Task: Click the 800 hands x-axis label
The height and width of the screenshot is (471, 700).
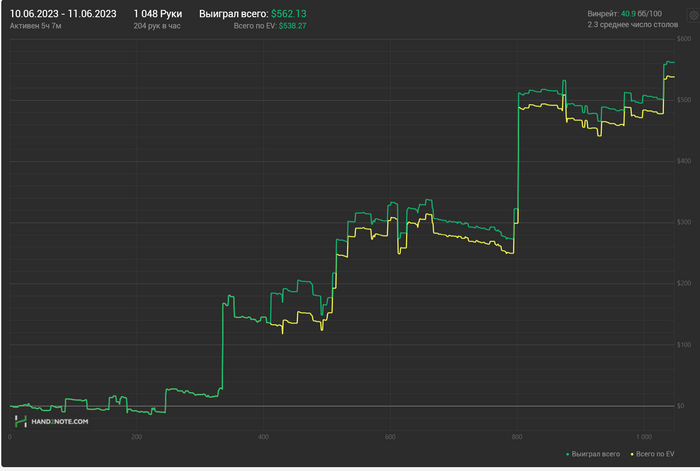Action: 517,437
